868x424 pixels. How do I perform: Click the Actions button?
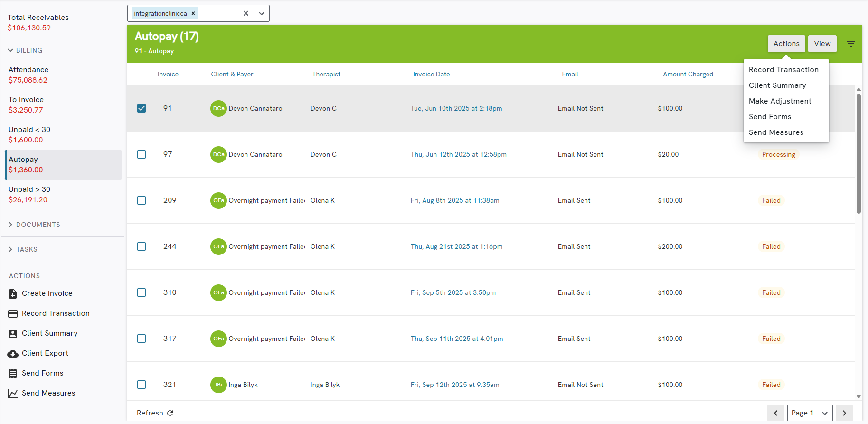pyautogui.click(x=786, y=44)
